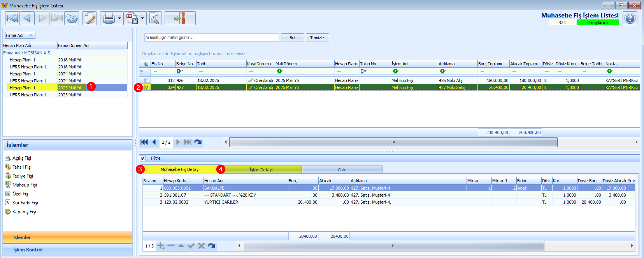The width and height of the screenshot is (644, 258).
Task: Click upper grid scroll right arrow
Action: pos(637,142)
